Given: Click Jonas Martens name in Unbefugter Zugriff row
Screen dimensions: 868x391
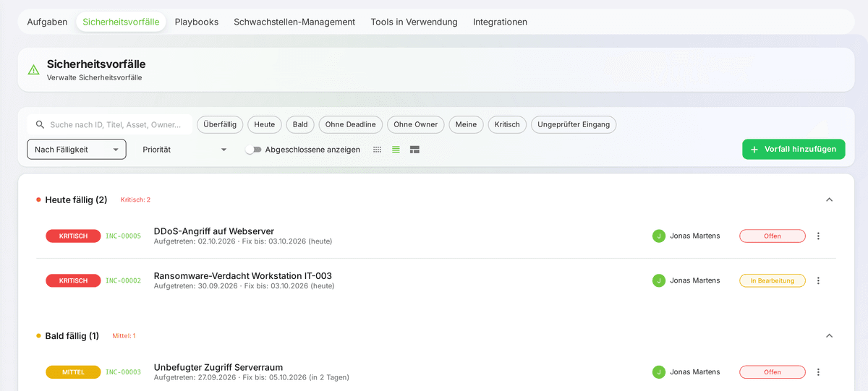Looking at the screenshot, I should [x=695, y=372].
